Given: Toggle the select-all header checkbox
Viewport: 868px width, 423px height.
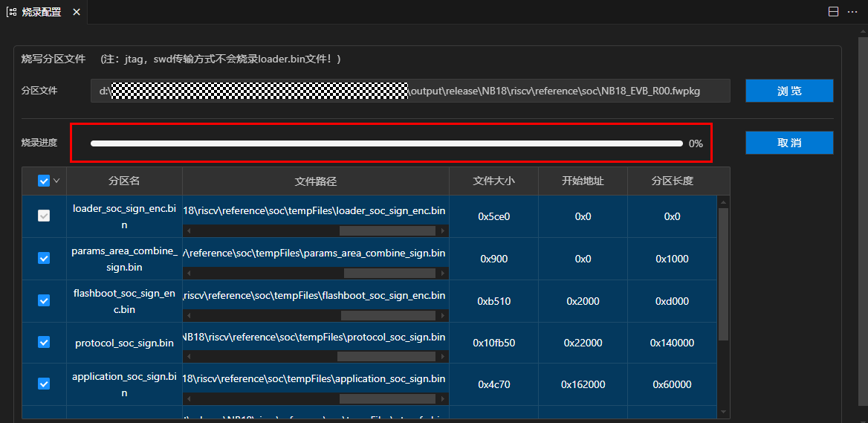Looking at the screenshot, I should click(43, 181).
